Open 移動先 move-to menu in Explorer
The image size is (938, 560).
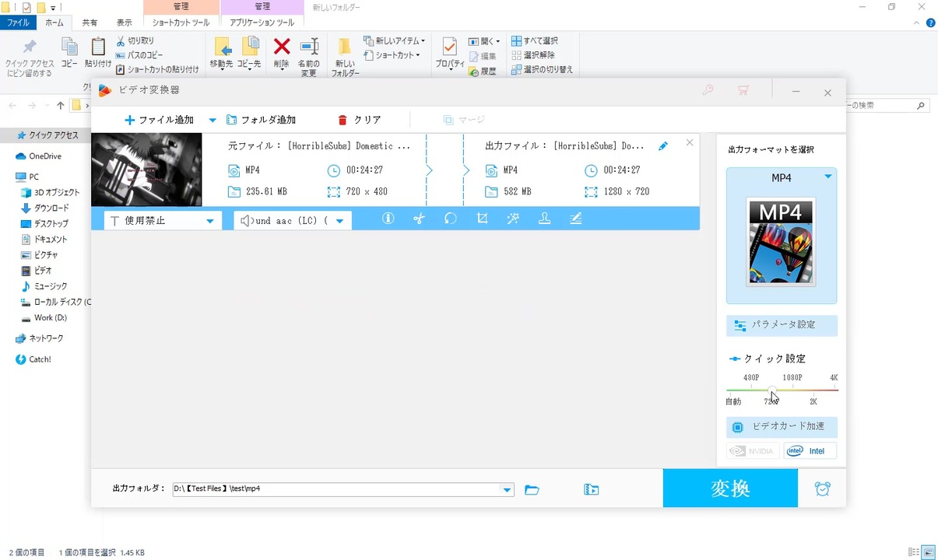[222, 54]
